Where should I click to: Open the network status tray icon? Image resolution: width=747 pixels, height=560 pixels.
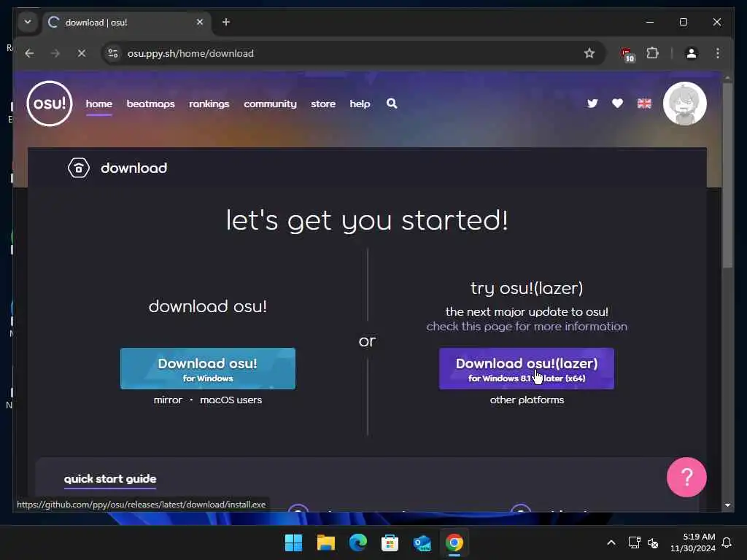(634, 542)
